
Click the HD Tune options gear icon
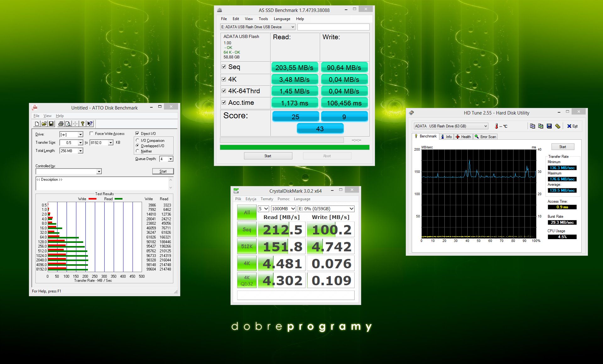(557, 126)
